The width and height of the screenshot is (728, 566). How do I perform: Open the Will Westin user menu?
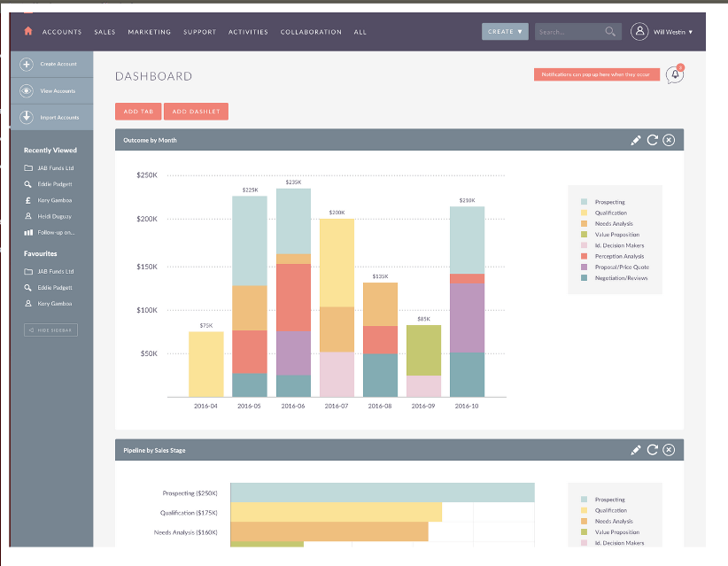point(673,32)
